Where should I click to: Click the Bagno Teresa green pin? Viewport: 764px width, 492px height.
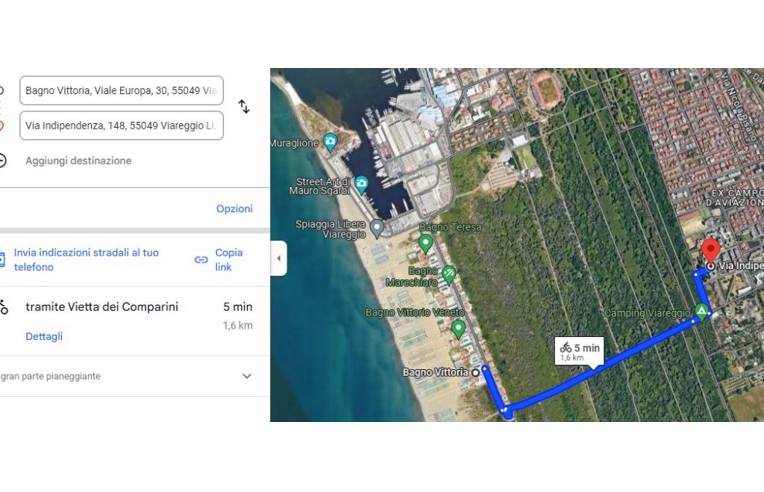(425, 243)
